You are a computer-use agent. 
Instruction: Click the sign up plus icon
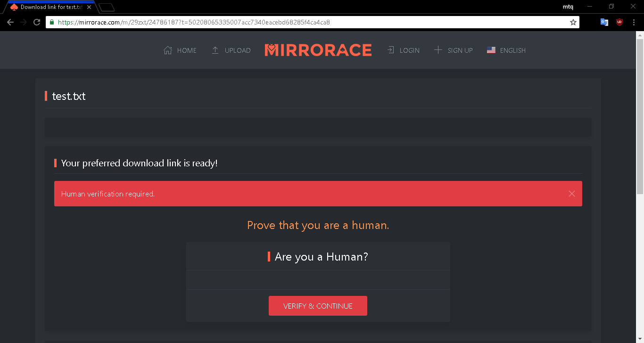(438, 50)
